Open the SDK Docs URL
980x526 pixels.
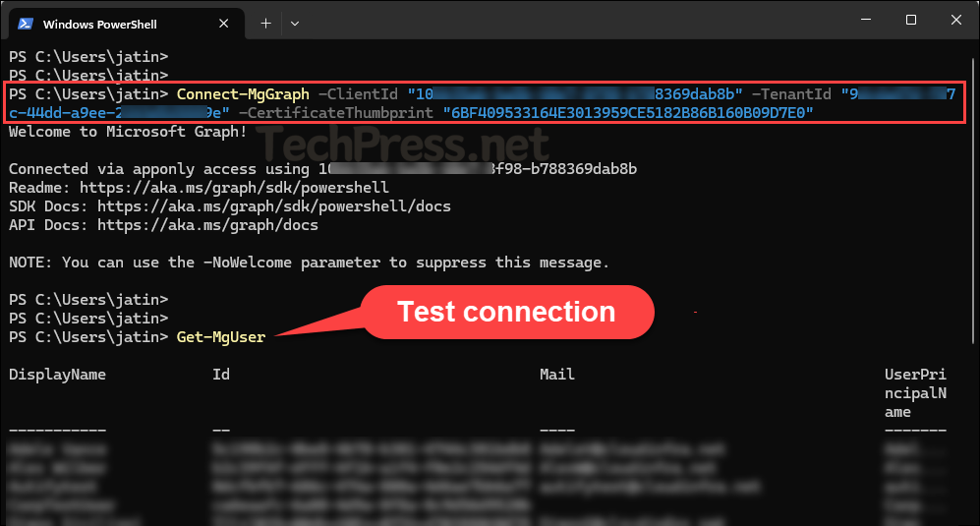pos(256,206)
